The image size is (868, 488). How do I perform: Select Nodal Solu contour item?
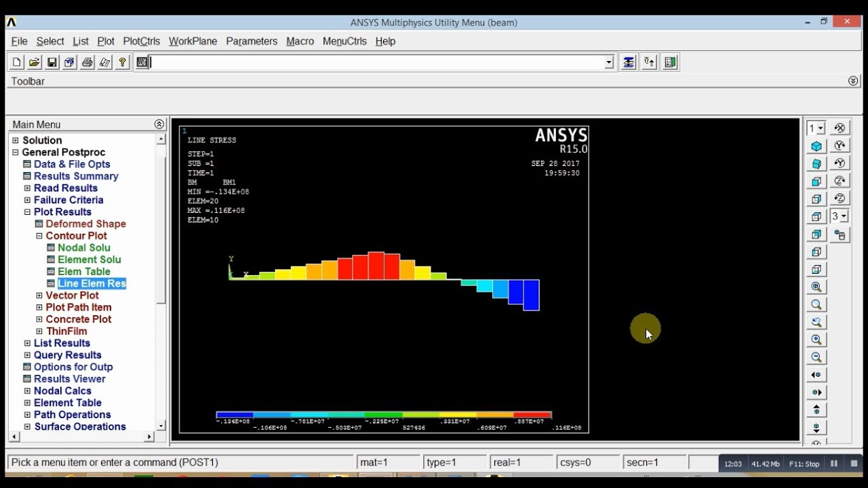tap(84, 247)
